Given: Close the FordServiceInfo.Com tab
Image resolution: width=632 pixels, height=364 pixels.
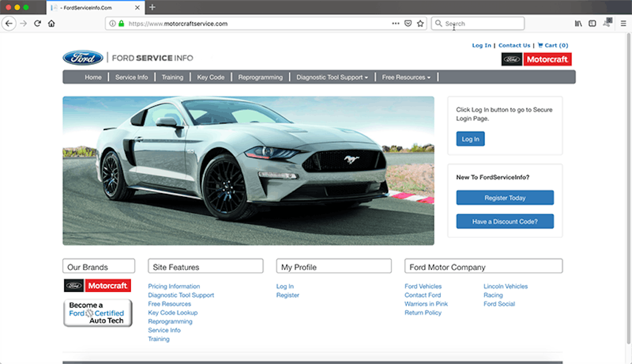Looking at the screenshot, I should pos(138,7).
